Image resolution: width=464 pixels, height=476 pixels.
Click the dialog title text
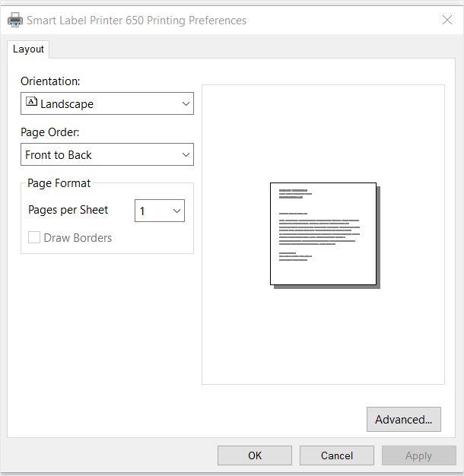coord(137,21)
